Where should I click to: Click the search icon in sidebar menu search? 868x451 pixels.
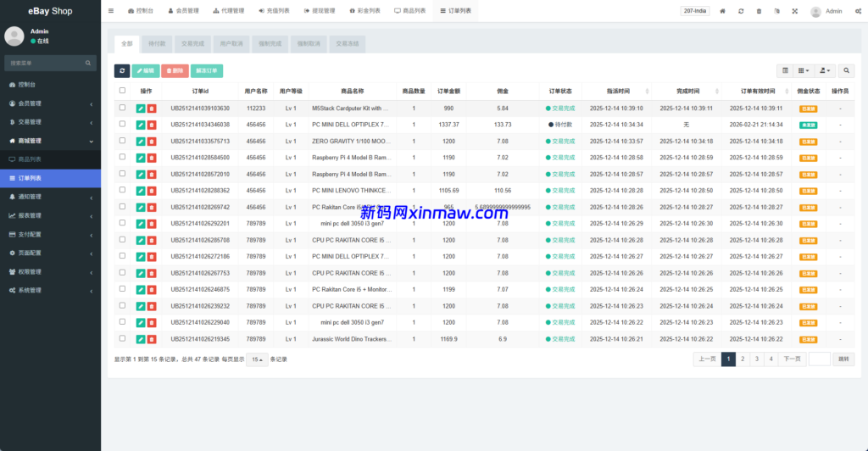click(88, 63)
